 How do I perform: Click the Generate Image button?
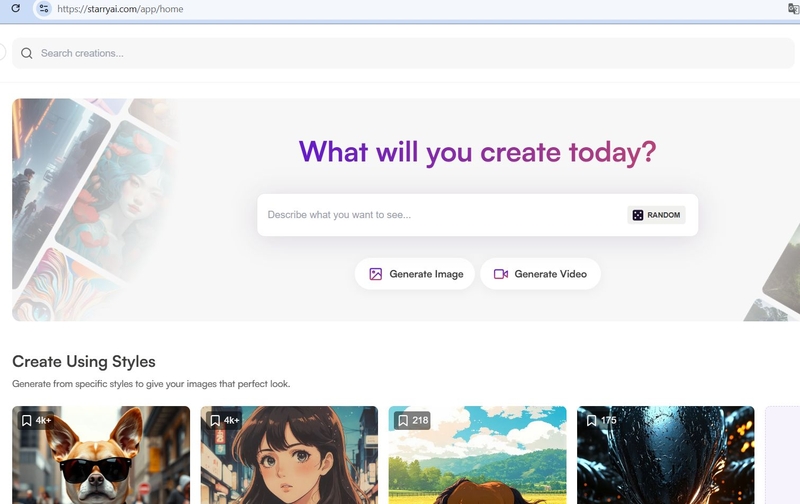tap(415, 274)
